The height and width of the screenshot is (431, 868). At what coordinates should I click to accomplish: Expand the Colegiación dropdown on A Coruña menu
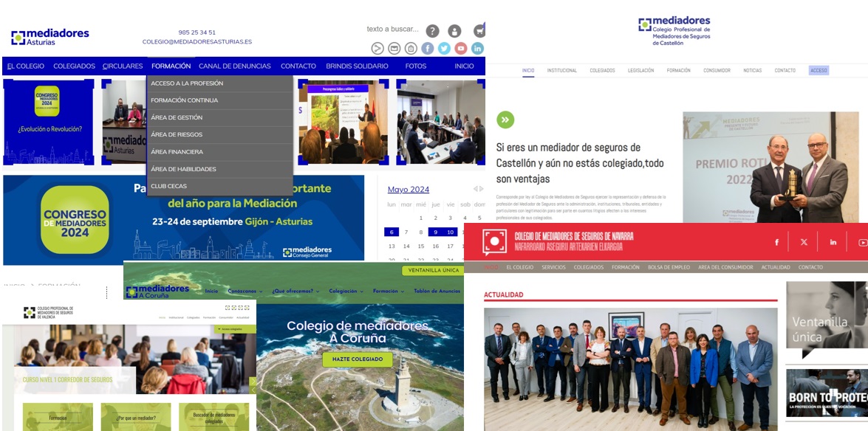coord(347,292)
